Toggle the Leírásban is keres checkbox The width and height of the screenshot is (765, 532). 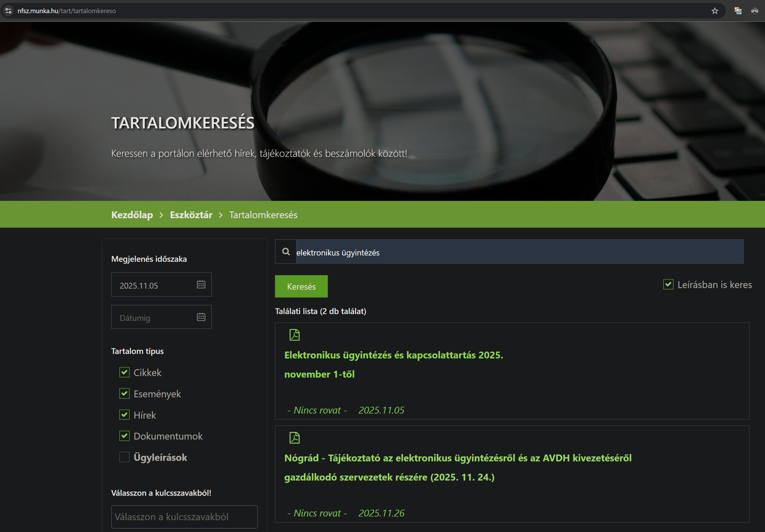[x=668, y=284]
